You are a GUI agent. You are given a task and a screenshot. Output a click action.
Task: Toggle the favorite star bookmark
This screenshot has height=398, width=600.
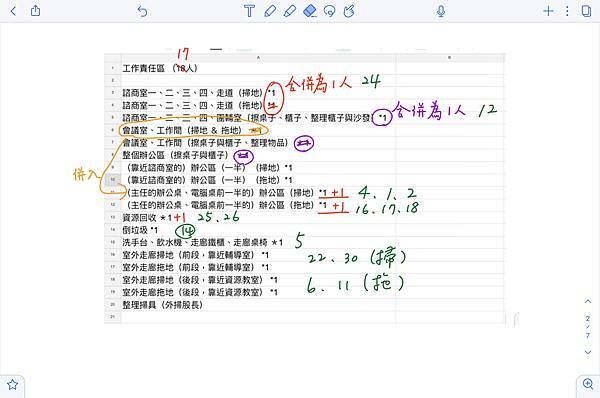coord(12,385)
